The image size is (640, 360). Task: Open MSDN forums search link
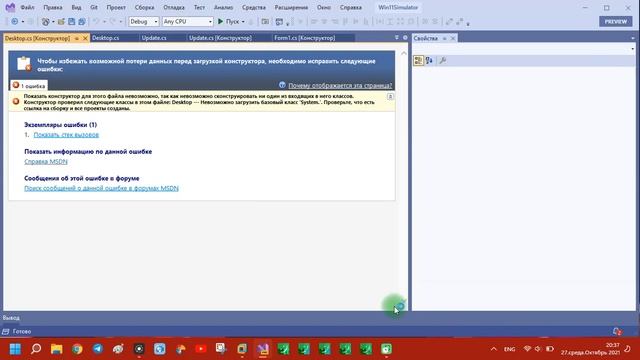pos(101,188)
